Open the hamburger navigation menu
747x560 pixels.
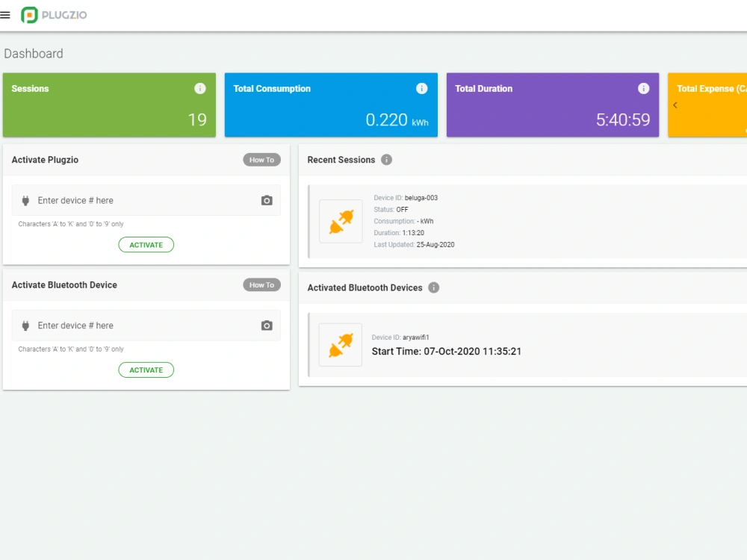(x=5, y=15)
